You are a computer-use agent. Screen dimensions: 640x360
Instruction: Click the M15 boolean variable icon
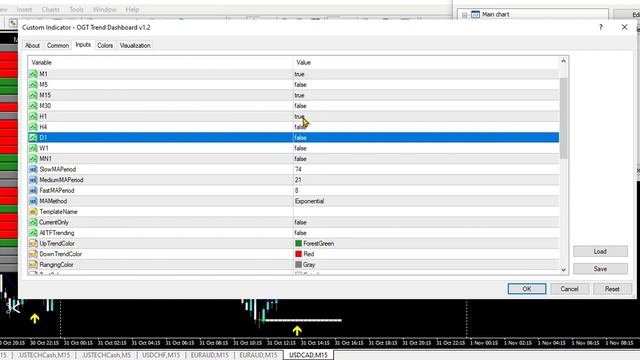click(x=33, y=95)
